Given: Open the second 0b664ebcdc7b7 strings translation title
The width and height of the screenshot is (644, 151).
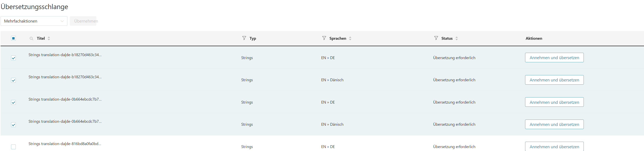Looking at the screenshot, I should tap(65, 122).
